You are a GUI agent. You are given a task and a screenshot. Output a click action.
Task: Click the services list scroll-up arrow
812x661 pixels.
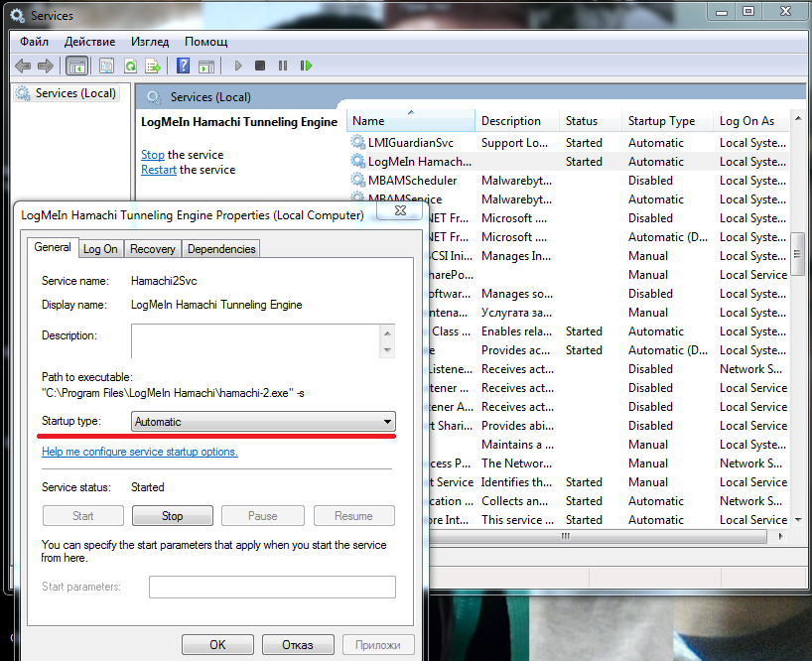click(798, 118)
